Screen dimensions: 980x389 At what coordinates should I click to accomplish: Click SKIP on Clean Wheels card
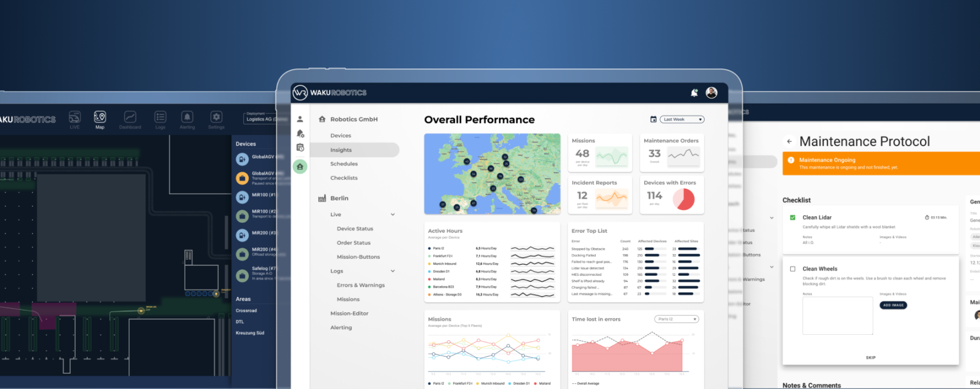(870, 358)
